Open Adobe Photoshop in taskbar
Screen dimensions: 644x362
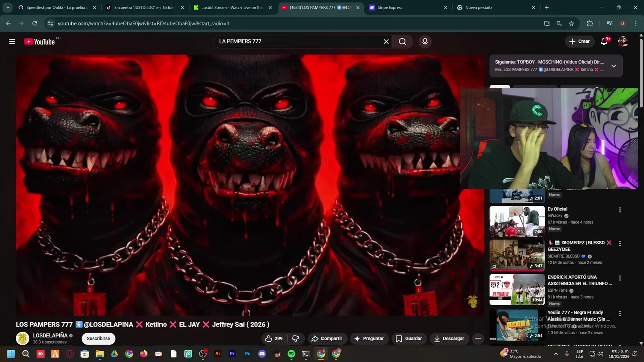point(247,354)
